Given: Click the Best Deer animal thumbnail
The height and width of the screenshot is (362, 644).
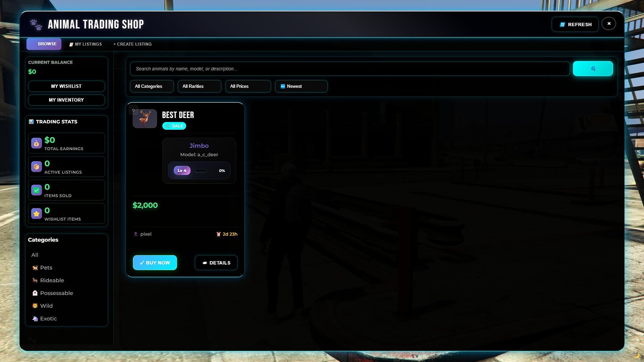Looking at the screenshot, I should click(145, 118).
